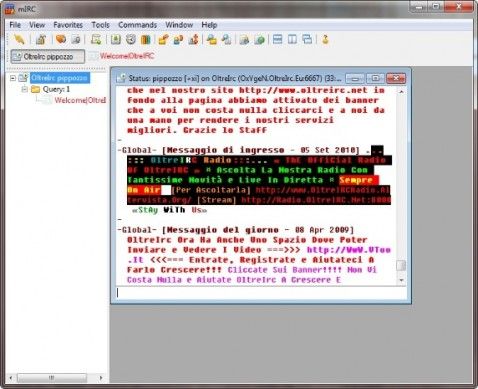Open the Options hammer toolbar icon
The image size is (478, 389).
41,40
